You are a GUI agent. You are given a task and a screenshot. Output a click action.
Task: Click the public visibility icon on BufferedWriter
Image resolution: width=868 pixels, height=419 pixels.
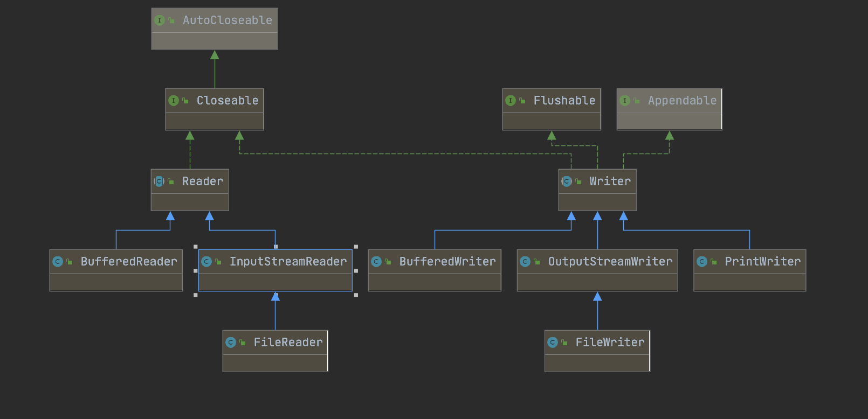(388, 262)
